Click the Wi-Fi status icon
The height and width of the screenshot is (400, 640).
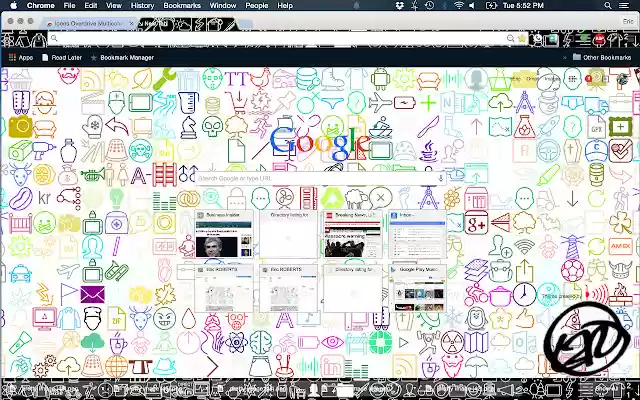(x=459, y=6)
